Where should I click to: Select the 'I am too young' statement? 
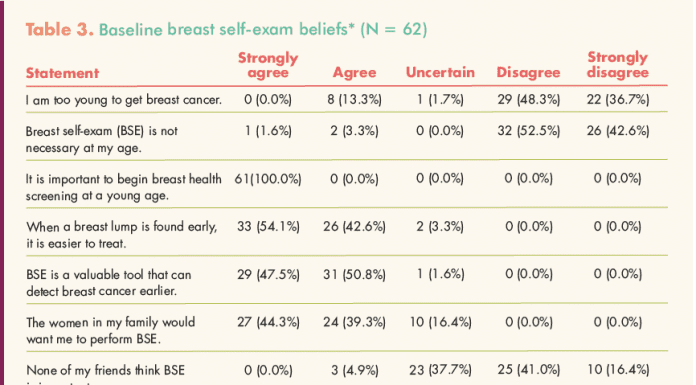123,99
